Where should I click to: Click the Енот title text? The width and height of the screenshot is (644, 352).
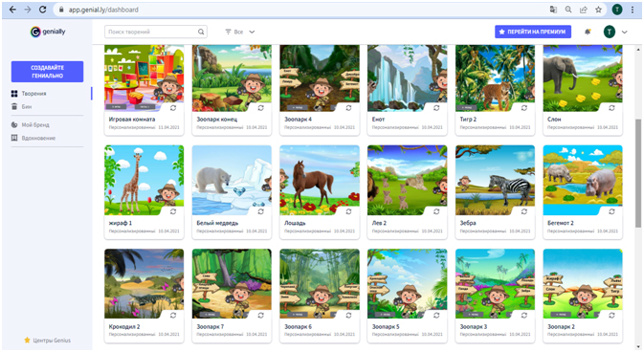(378, 120)
